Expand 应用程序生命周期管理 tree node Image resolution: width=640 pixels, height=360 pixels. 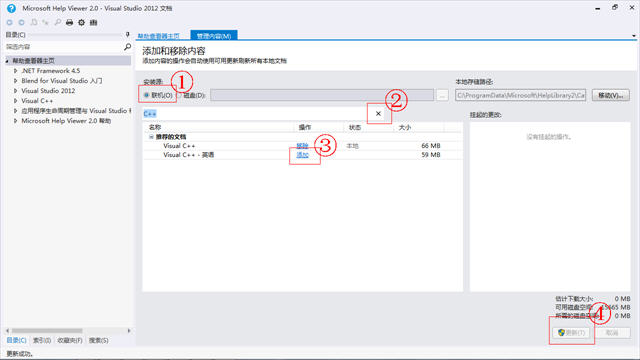pos(16,111)
